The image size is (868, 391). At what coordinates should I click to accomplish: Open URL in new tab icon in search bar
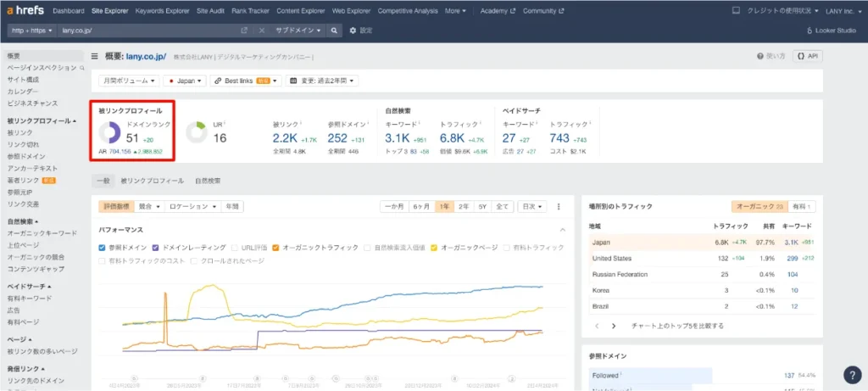pos(244,31)
